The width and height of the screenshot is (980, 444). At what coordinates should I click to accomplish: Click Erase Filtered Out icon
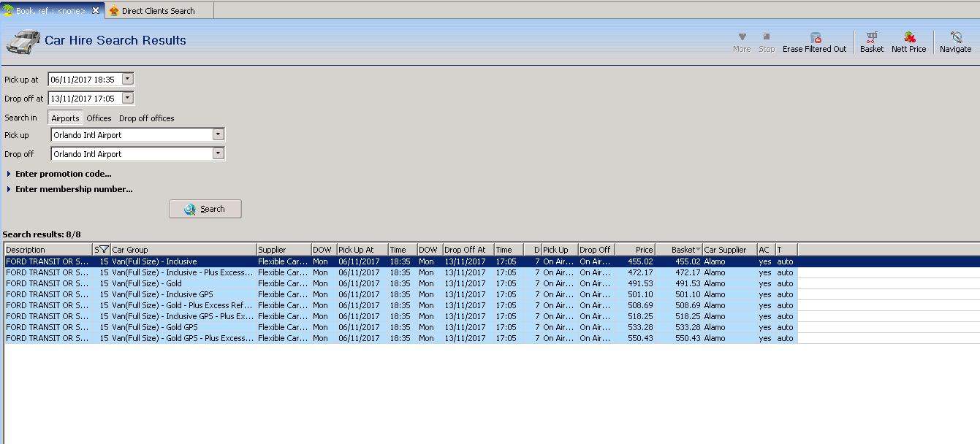click(x=814, y=42)
